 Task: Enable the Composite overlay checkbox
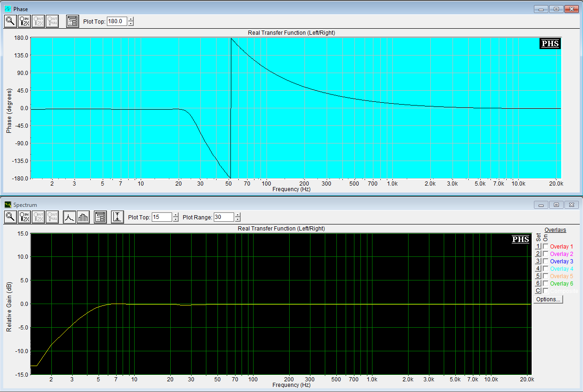click(546, 291)
